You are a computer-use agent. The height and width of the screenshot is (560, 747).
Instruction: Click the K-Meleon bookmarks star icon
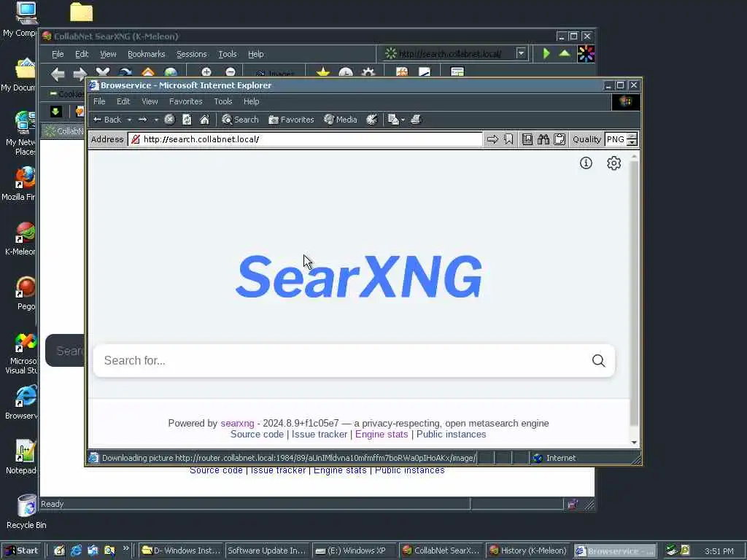(x=323, y=72)
